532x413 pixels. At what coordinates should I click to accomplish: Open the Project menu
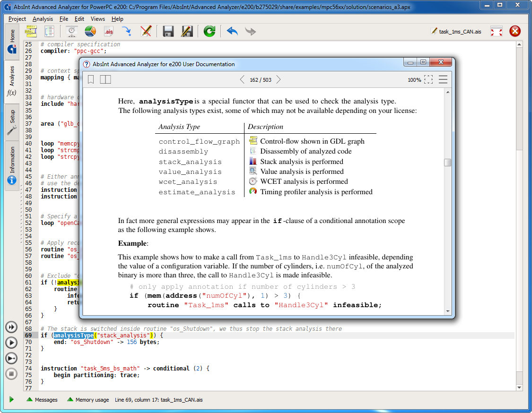17,19
